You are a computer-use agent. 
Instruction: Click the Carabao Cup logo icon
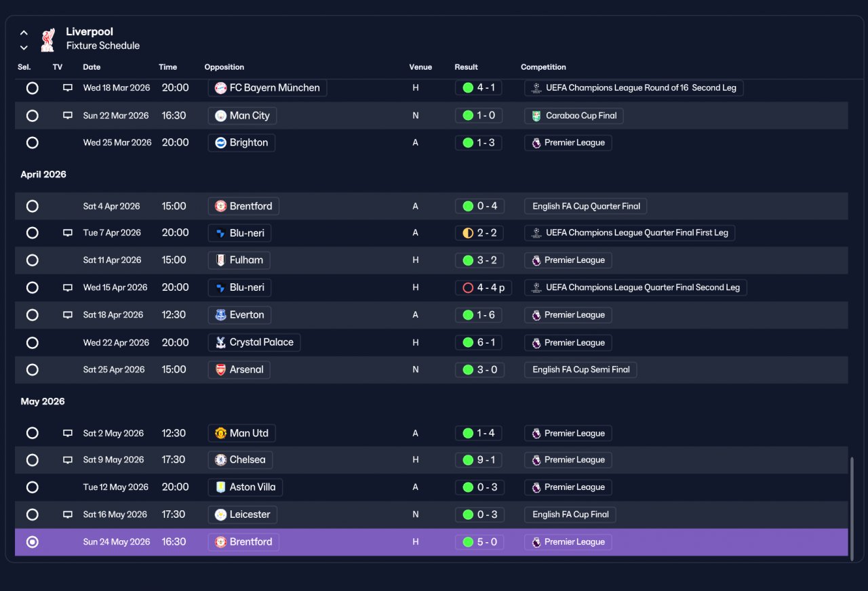(x=536, y=116)
